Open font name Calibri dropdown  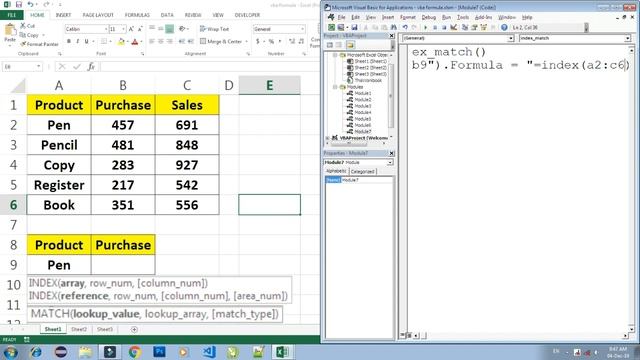click(x=106, y=29)
